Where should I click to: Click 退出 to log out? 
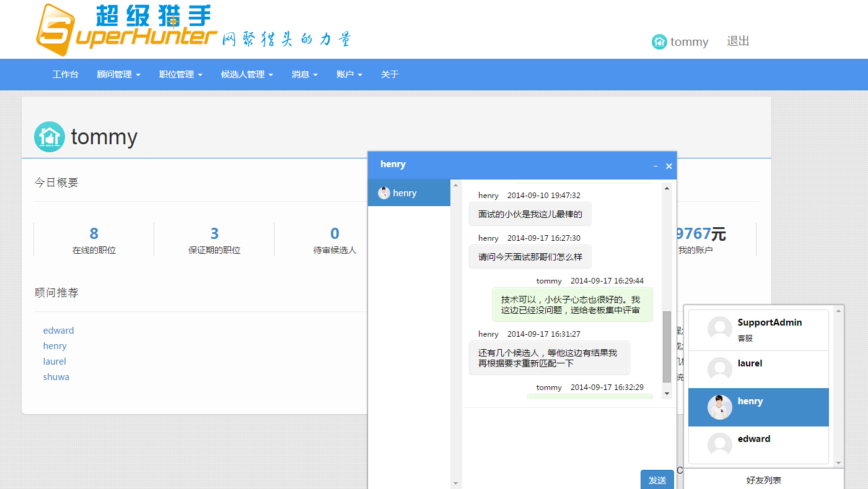(737, 41)
